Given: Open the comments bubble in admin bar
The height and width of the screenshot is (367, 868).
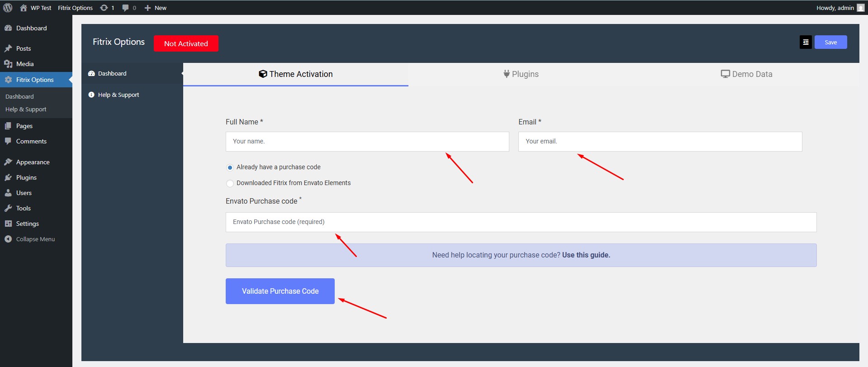Looking at the screenshot, I should click(125, 8).
